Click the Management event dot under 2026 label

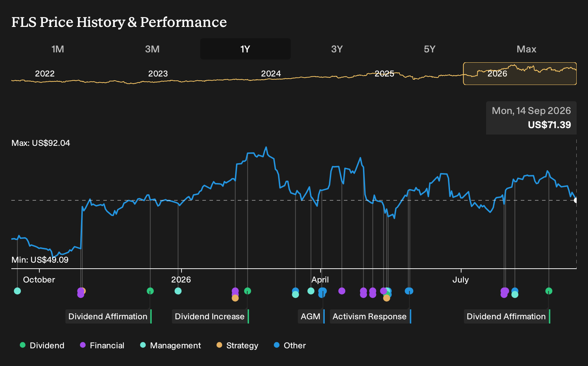(178, 291)
